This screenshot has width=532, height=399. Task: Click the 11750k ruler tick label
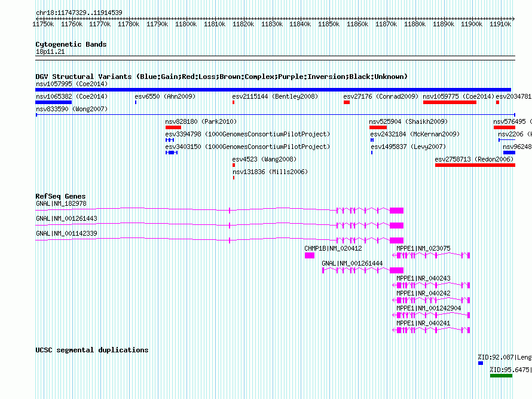click(43, 24)
